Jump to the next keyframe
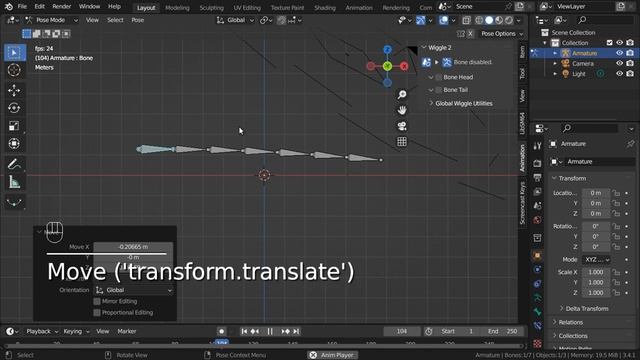Screen dimensions: 640x360 [286, 331]
